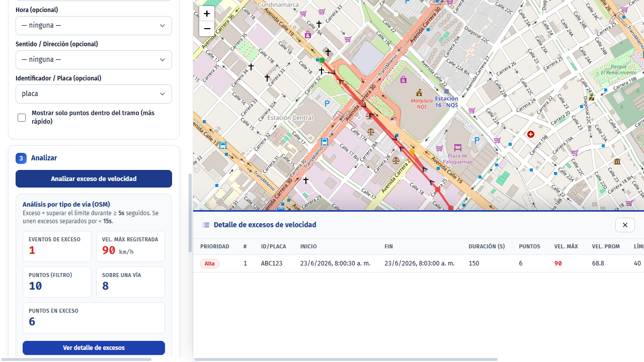Image resolution: width=644 pixels, height=362 pixels.
Task: Click the Puntos column header
Action: coord(529,246)
